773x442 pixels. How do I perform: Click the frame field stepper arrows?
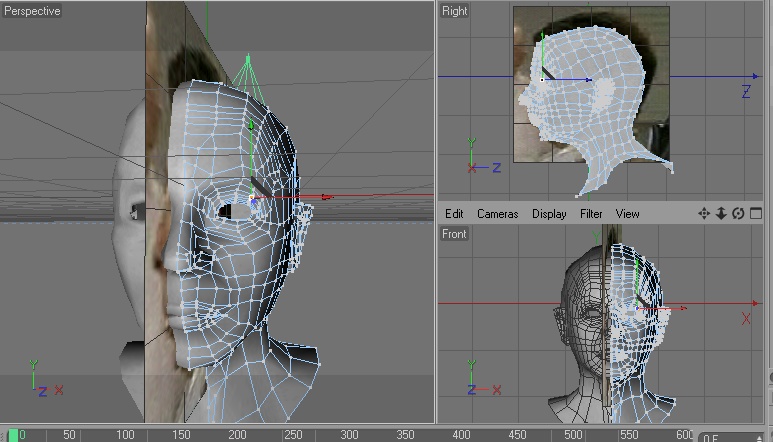pyautogui.click(x=760, y=438)
